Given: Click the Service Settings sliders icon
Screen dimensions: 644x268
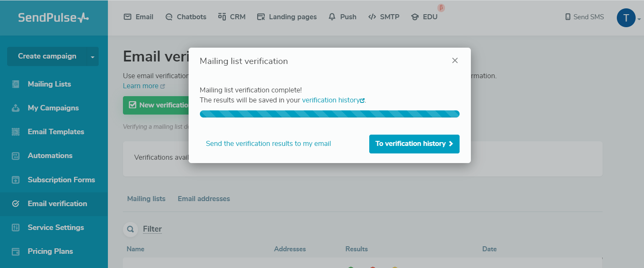Looking at the screenshot, I should (x=15, y=227).
